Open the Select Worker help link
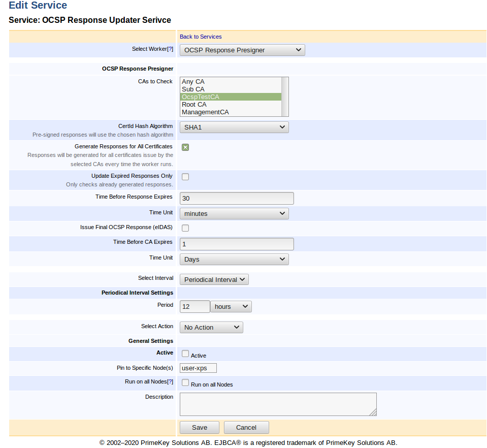 coord(172,49)
